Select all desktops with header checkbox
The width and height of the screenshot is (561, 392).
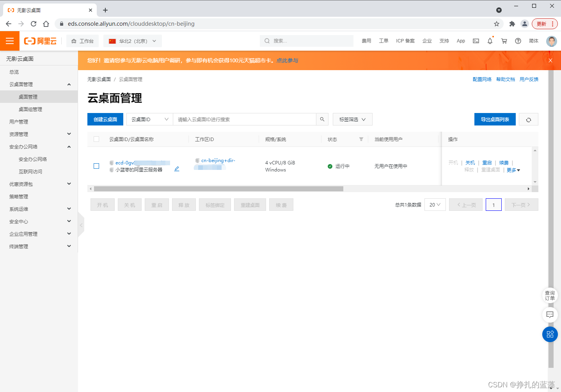pos(96,139)
